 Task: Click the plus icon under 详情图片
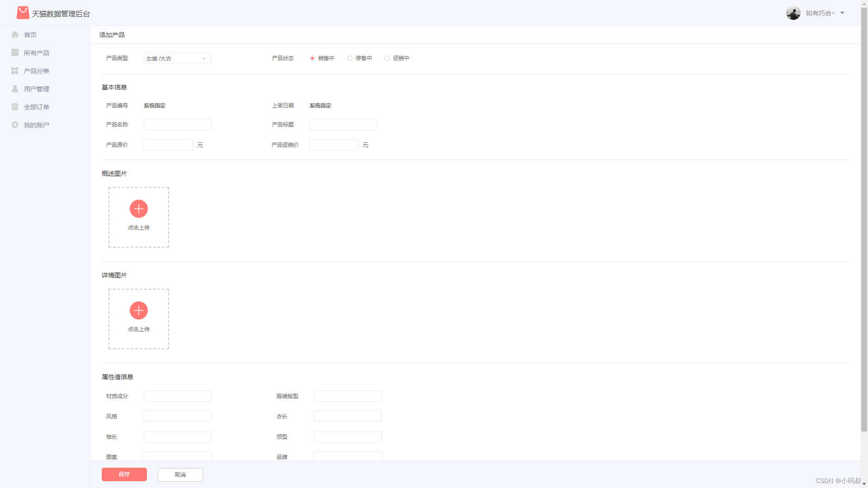139,310
